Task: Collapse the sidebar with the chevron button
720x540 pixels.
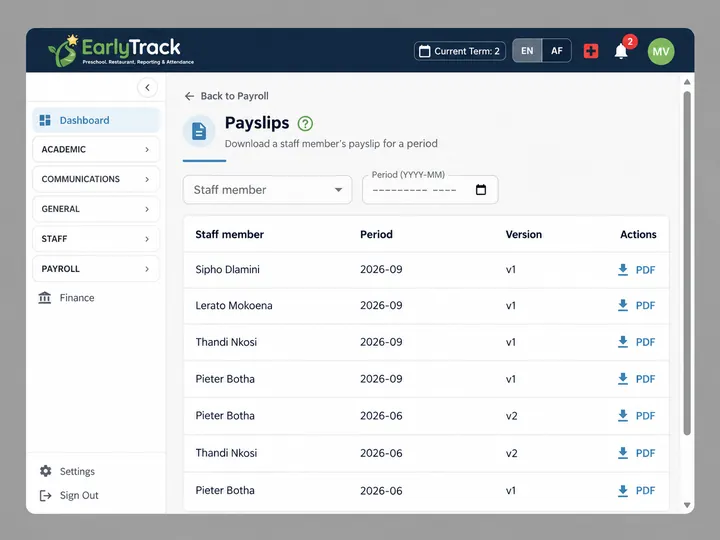Action: [147, 87]
